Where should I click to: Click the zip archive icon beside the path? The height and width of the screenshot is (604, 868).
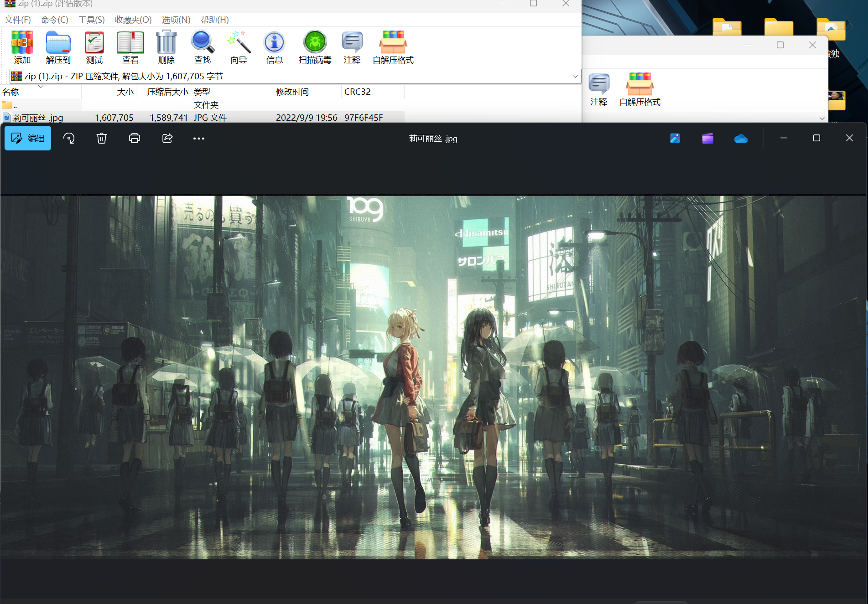coord(16,76)
